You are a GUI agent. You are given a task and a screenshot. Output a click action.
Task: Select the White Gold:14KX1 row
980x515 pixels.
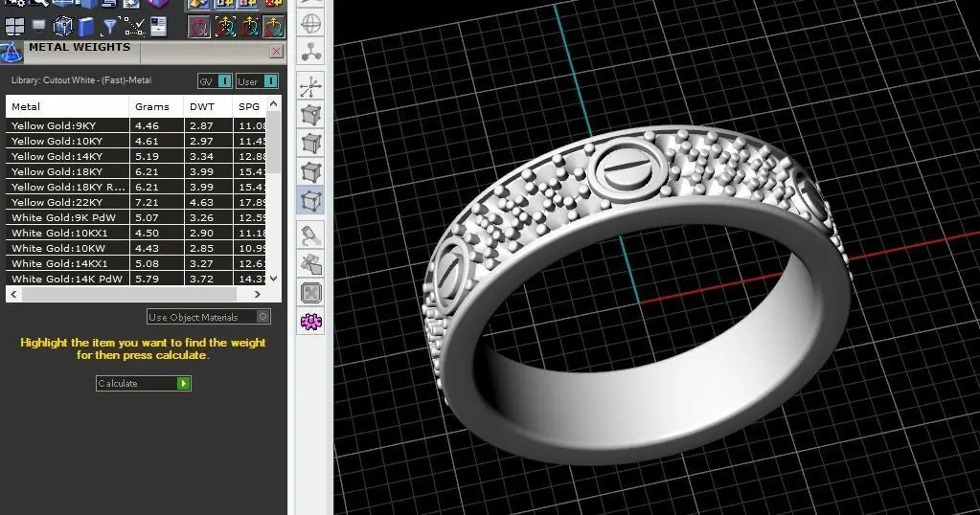136,263
